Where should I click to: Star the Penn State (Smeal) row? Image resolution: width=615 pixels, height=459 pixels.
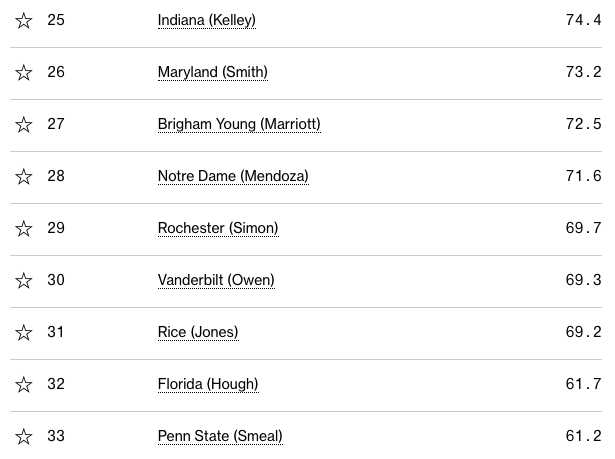click(x=24, y=437)
